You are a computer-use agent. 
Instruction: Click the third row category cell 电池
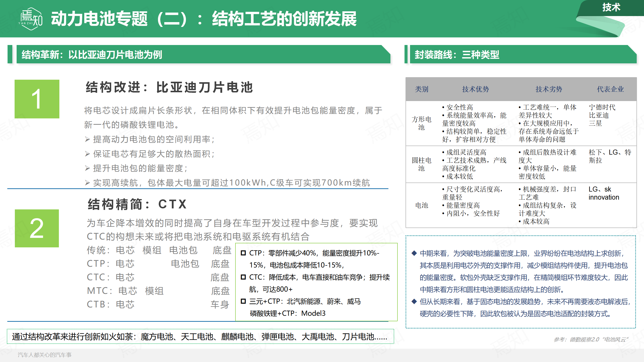point(422,205)
